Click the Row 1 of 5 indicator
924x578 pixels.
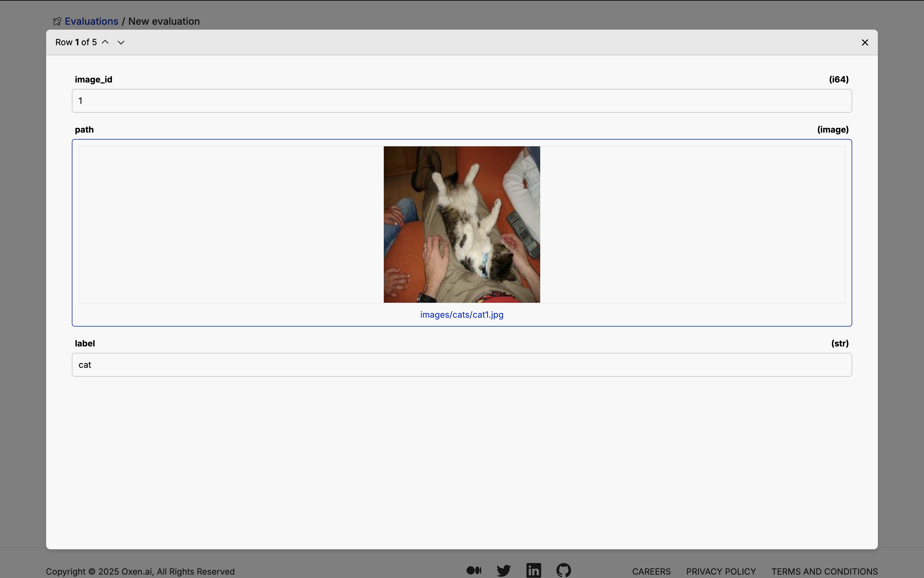click(76, 42)
